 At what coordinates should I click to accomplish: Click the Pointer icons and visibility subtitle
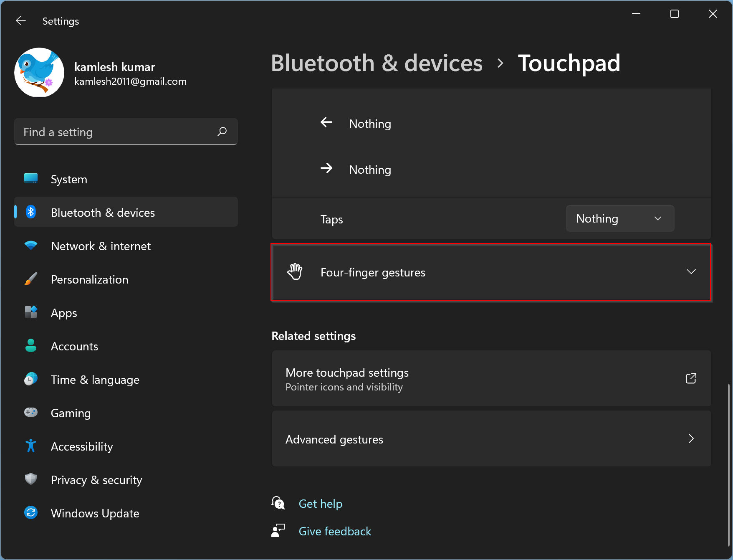[x=344, y=387]
